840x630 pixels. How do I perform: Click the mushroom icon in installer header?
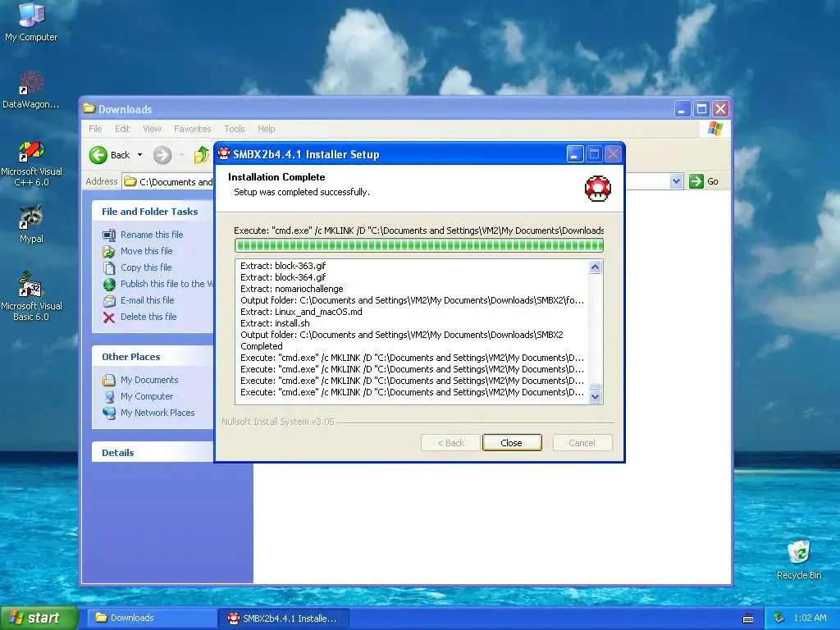pos(598,189)
